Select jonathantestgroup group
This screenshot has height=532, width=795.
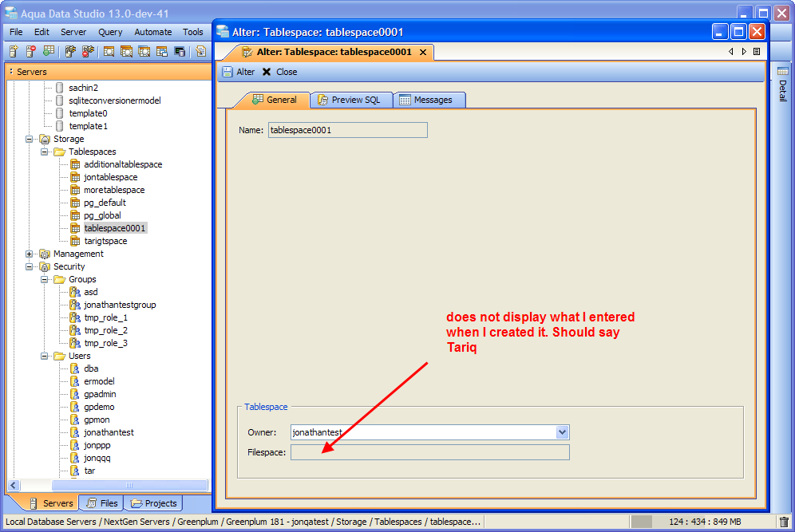[120, 305]
